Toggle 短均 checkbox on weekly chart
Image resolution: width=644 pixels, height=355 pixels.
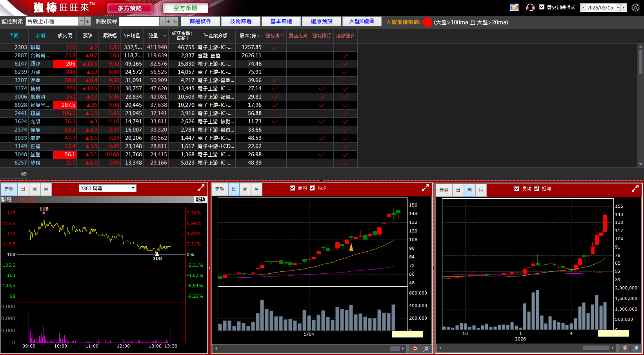point(537,189)
